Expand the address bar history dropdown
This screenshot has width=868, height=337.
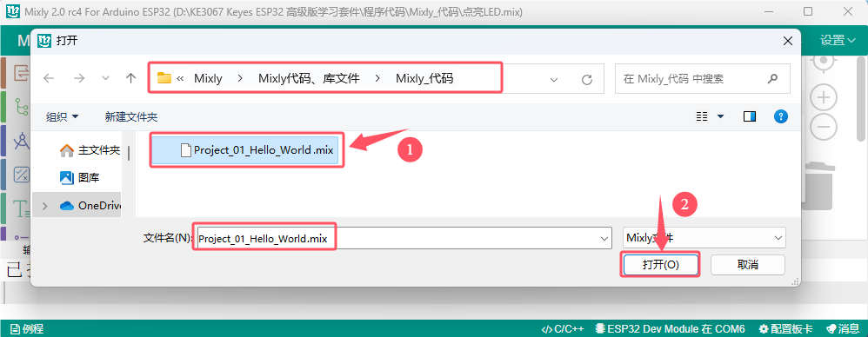(x=554, y=80)
